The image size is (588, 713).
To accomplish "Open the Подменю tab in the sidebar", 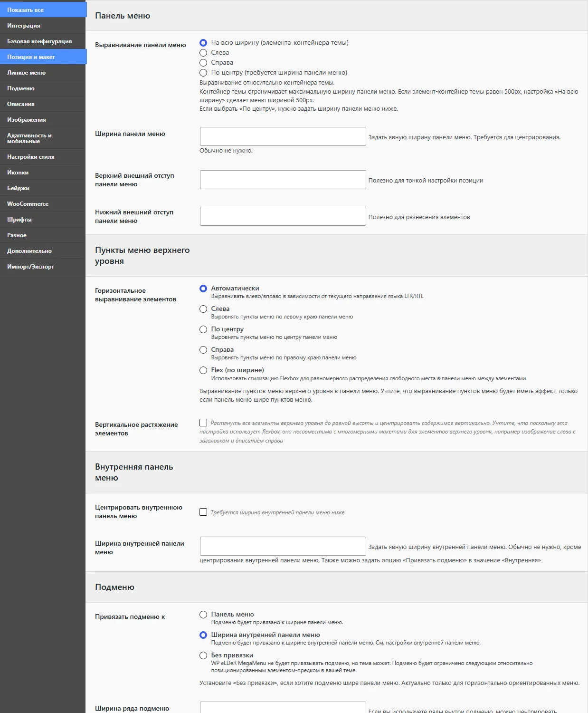I will point(43,88).
